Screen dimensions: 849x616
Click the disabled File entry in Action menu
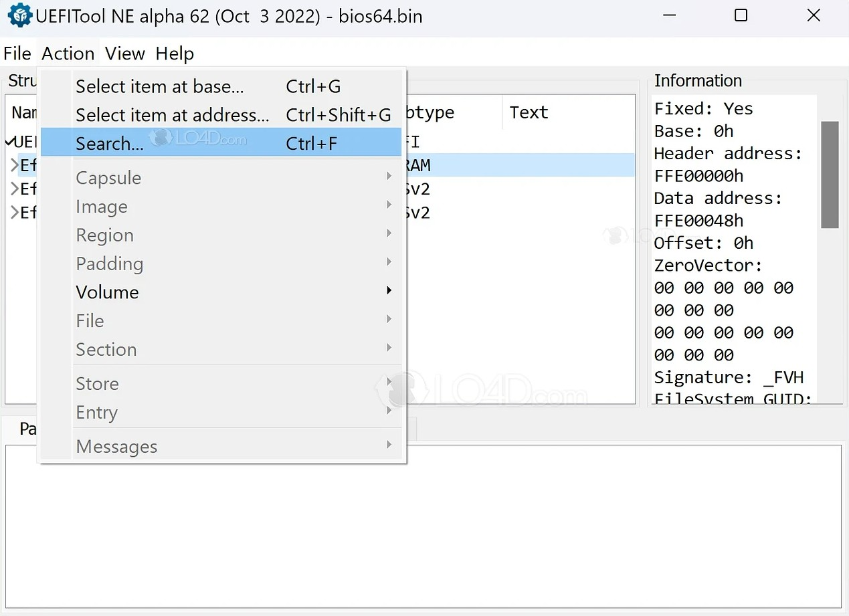221,321
